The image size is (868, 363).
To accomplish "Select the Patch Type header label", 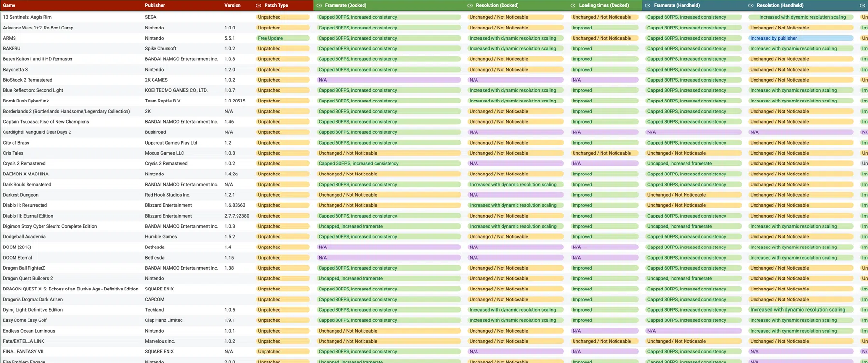I will (x=276, y=5).
